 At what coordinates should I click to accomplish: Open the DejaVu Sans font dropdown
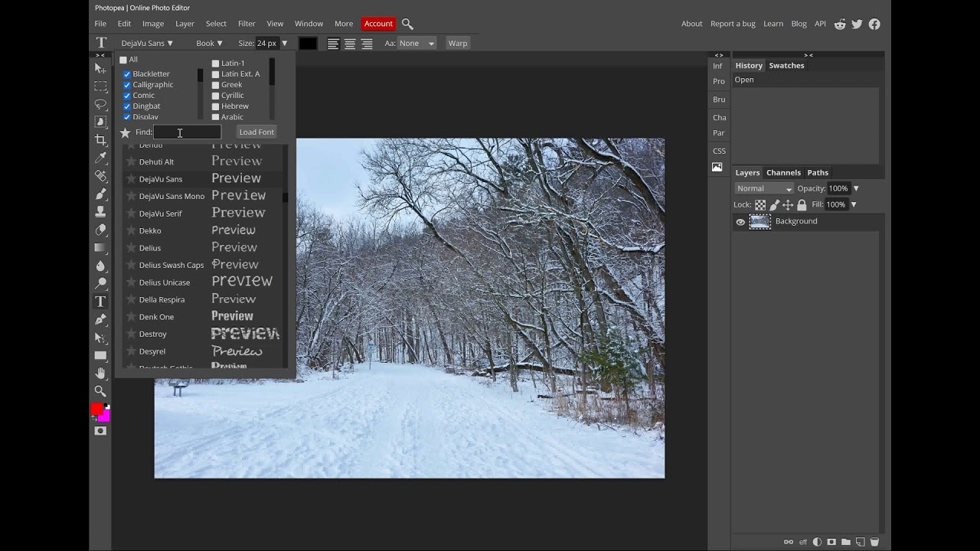coord(147,44)
